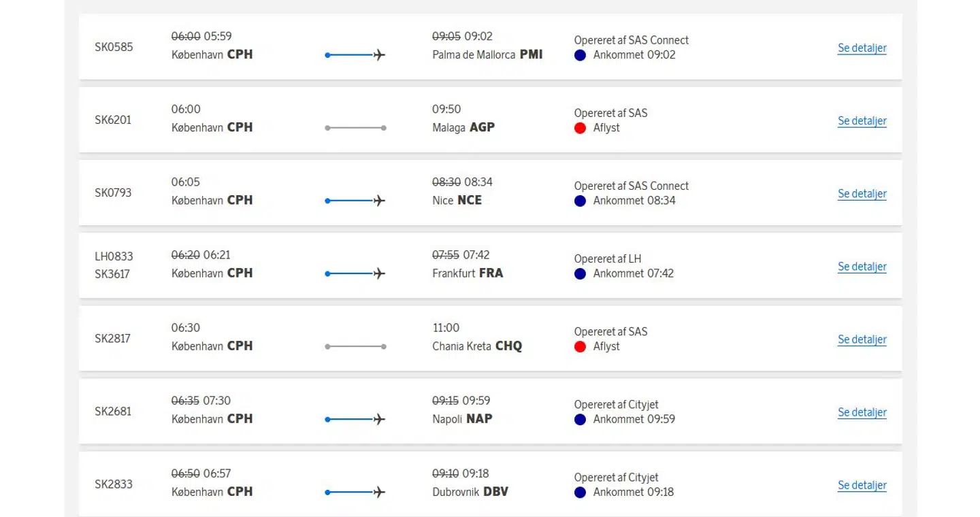Show details for LH0833 Frankfurt flight

coord(862,267)
